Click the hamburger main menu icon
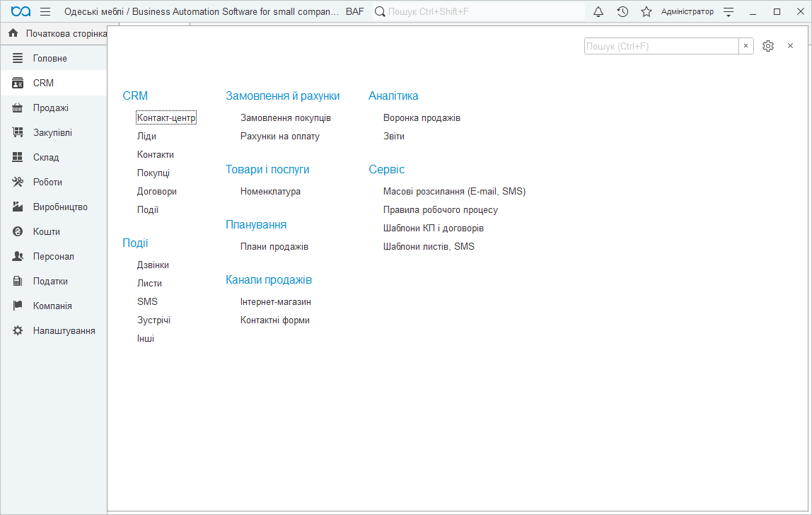812x515 pixels. coord(45,12)
